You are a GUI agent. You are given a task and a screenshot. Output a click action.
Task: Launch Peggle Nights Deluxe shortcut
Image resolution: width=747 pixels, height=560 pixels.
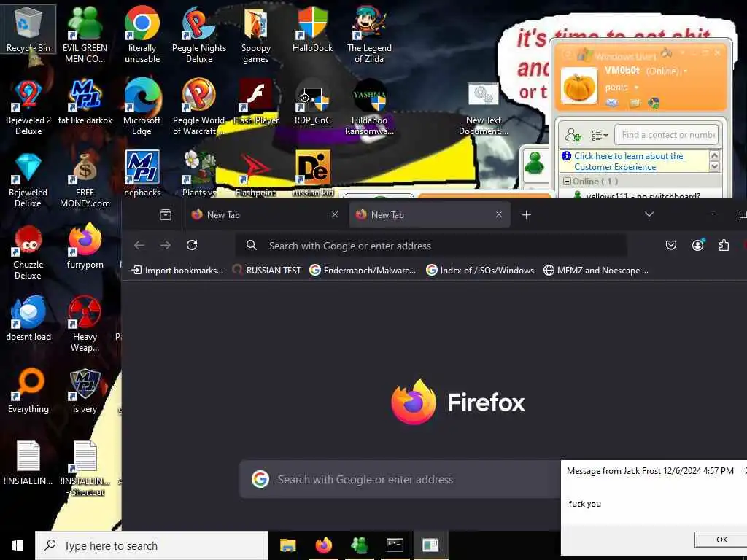(199, 34)
